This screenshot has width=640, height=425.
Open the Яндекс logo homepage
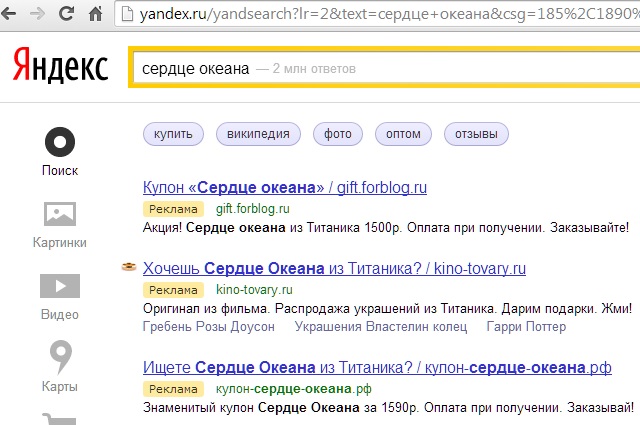pyautogui.click(x=61, y=65)
